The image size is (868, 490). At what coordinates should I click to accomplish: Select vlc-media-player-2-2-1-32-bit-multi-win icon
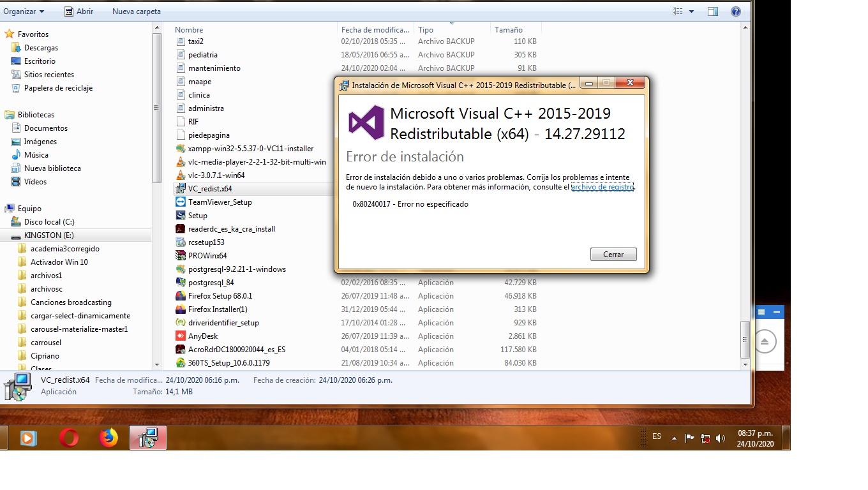[x=181, y=162]
